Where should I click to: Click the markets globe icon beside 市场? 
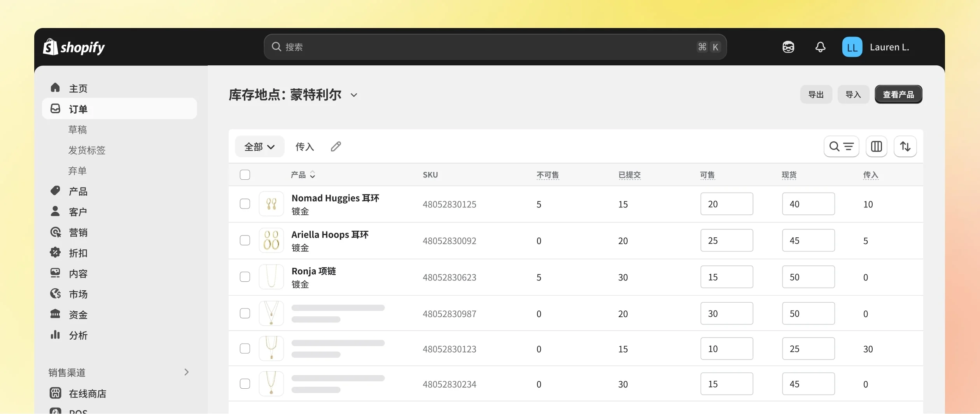pos(55,294)
